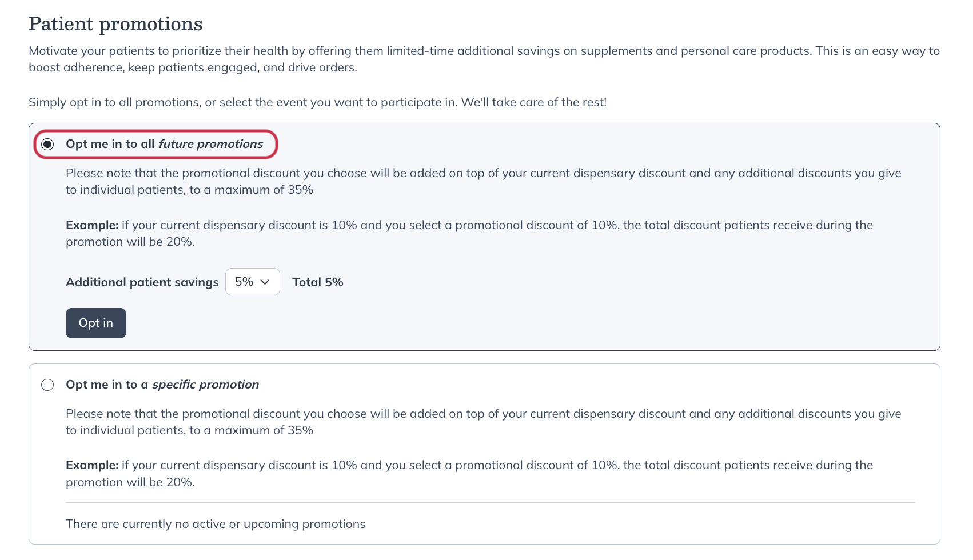Click the note about the 35% maximum discount
This screenshot has width=973, height=560.
[x=483, y=181]
